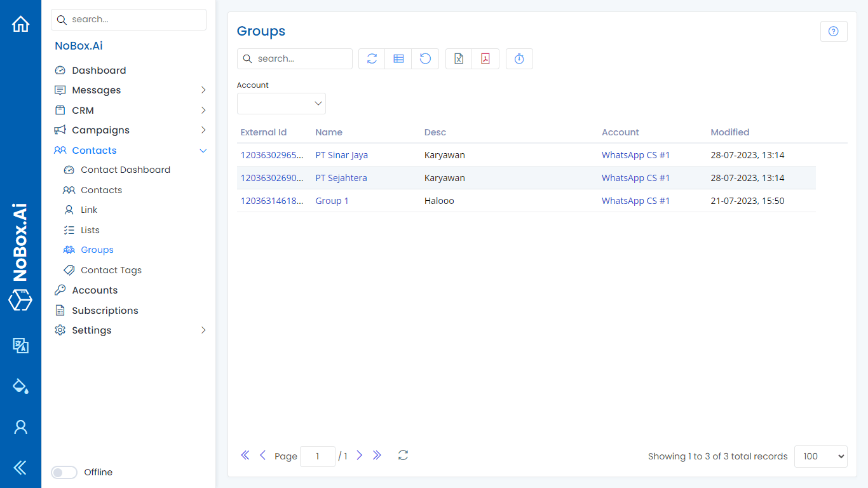Export the groups to PDF
This screenshot has width=868, height=488.
485,58
